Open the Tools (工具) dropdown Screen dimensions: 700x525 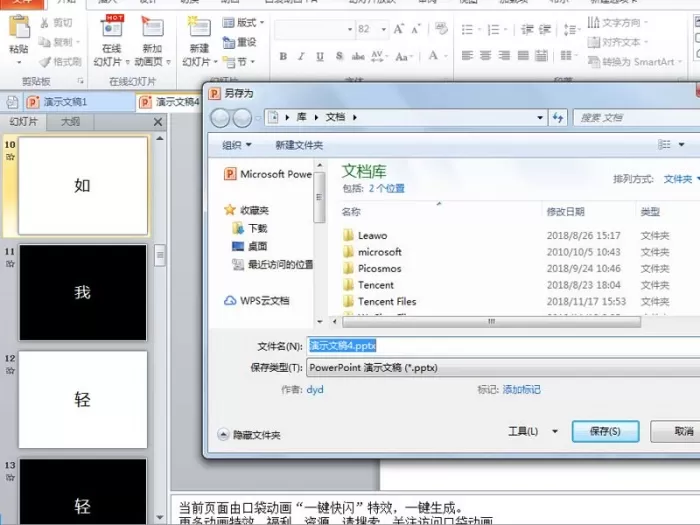click(533, 431)
